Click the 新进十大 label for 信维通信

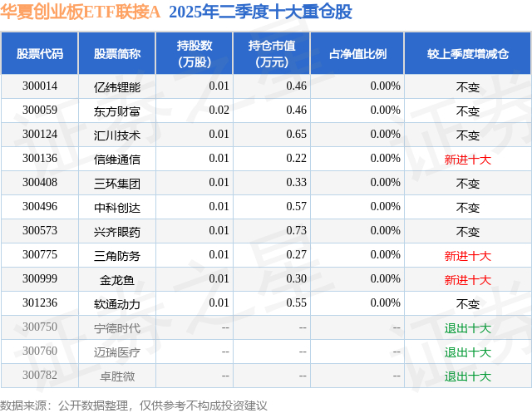[468, 160]
